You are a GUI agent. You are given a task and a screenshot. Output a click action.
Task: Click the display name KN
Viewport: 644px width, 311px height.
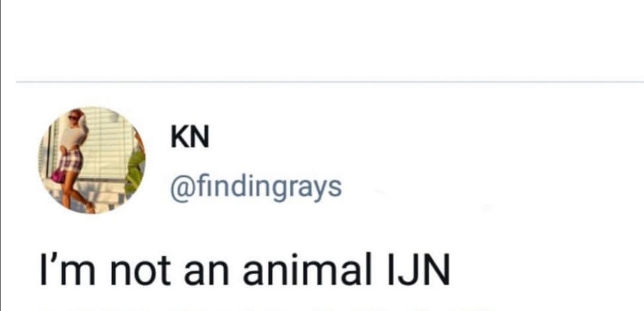pos(190,139)
